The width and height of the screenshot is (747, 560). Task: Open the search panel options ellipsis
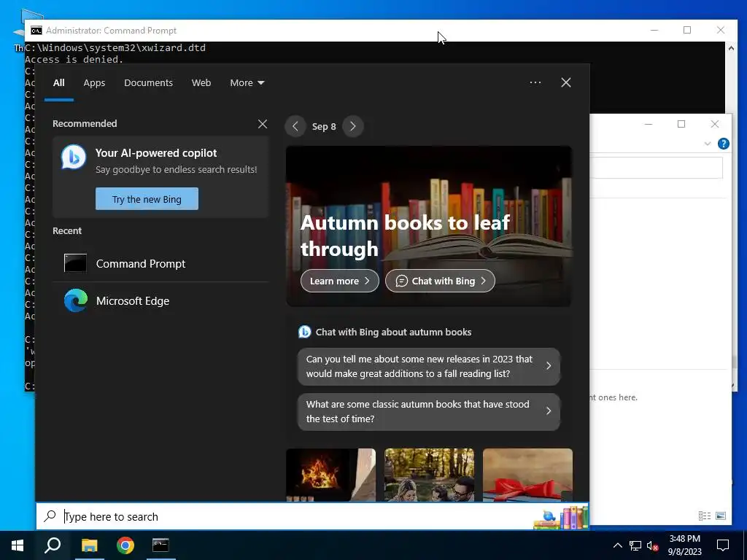(x=535, y=82)
